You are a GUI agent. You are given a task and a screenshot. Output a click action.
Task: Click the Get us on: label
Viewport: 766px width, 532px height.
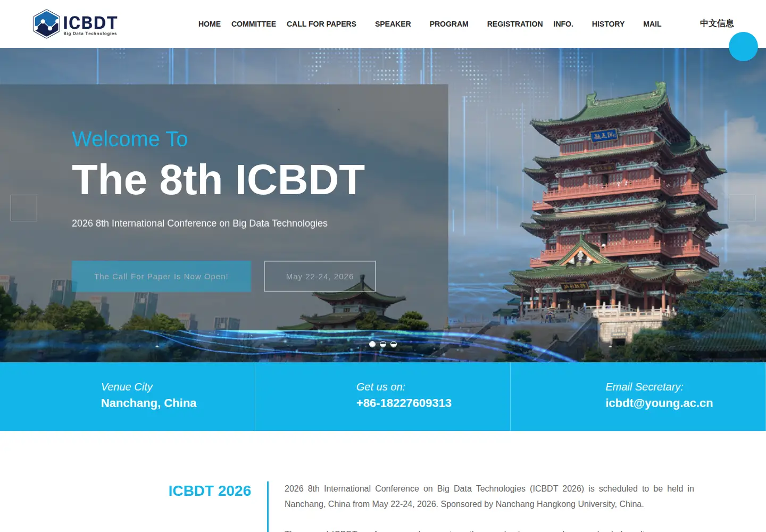click(381, 387)
